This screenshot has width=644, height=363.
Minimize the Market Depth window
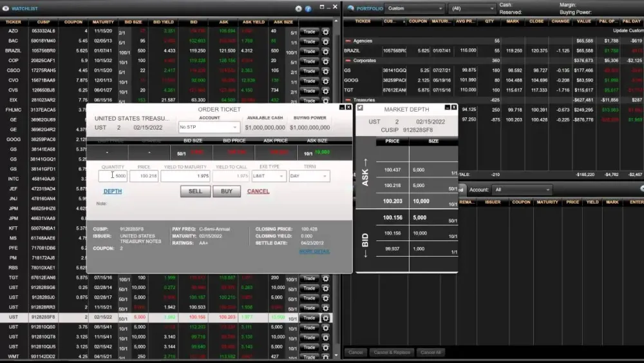click(448, 107)
